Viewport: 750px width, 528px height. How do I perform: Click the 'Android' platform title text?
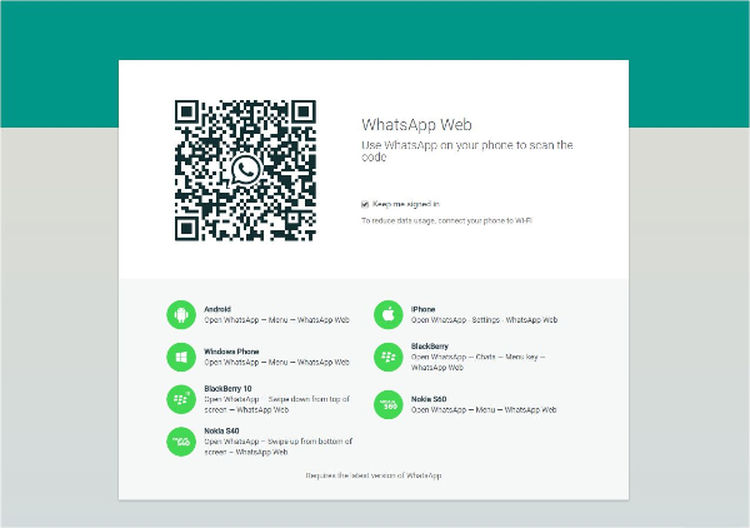click(217, 309)
